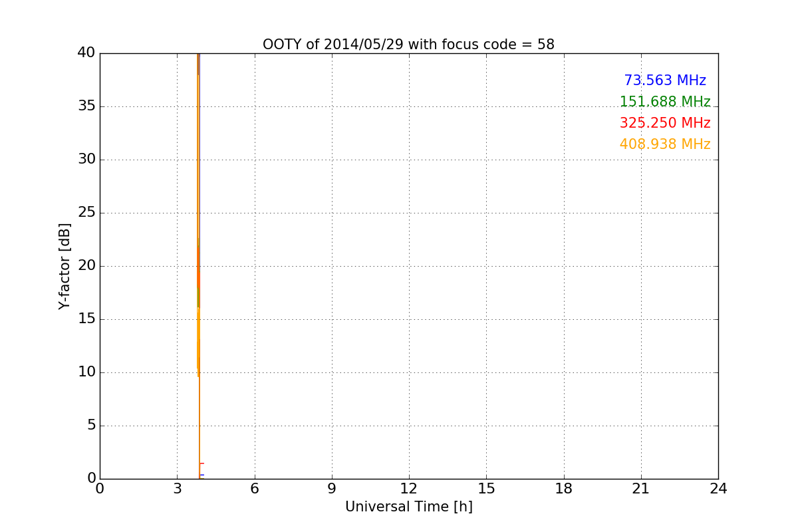Click the x-axis tick label 15
Screen dimensions: 798x532
(486, 489)
